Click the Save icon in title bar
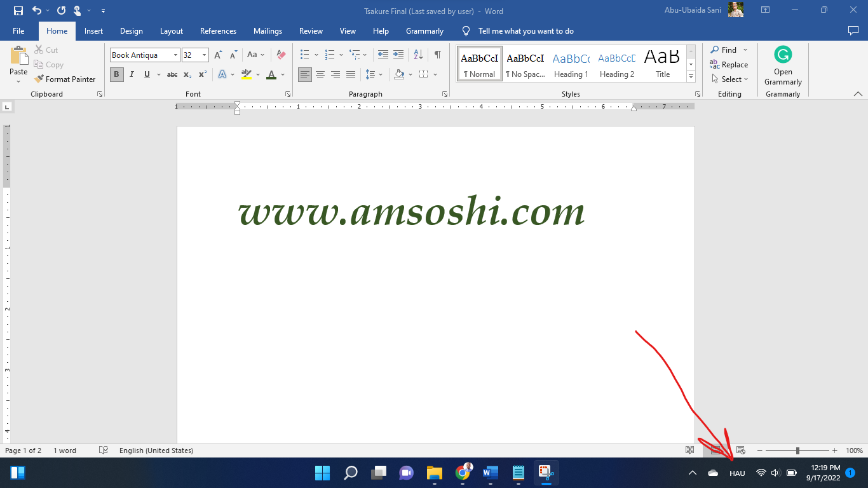Viewport: 868px width, 488px height. coord(18,11)
